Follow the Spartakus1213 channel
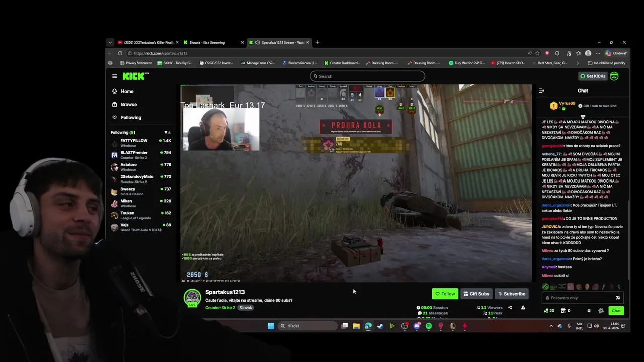Image resolution: width=644 pixels, height=362 pixels. [445, 294]
